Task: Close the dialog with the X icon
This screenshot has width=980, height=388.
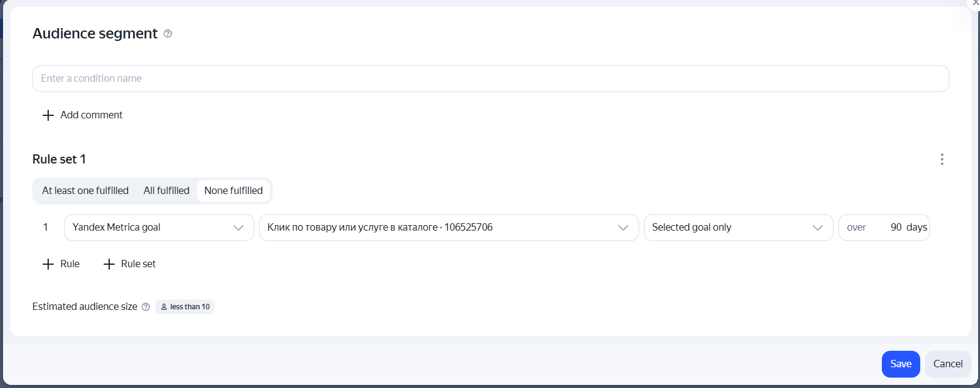Action: coord(975,3)
